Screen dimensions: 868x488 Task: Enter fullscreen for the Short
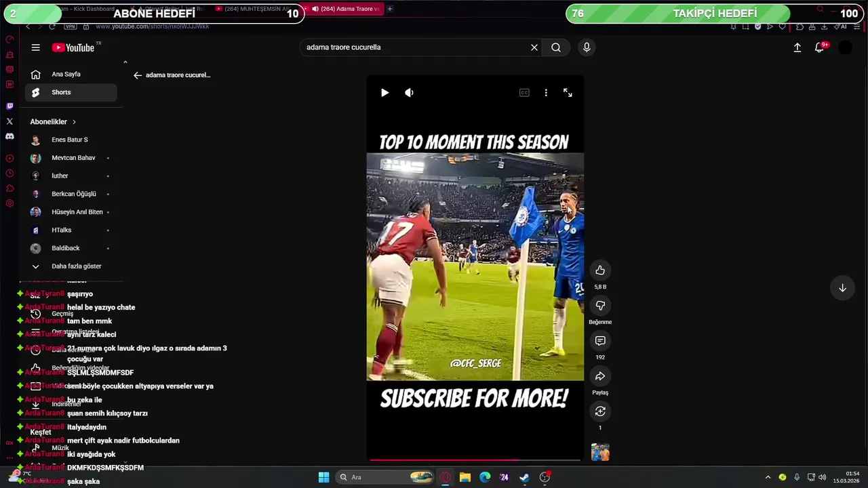click(x=568, y=93)
